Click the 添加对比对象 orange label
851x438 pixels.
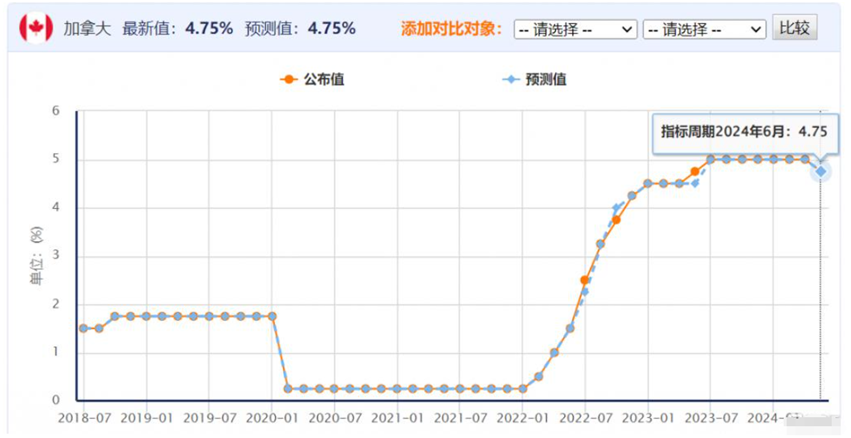pos(450,28)
